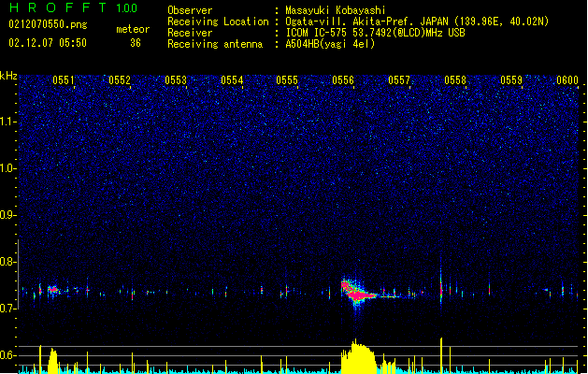The image size is (588, 374).
Task: Click the Observer label
Action: click(x=190, y=10)
